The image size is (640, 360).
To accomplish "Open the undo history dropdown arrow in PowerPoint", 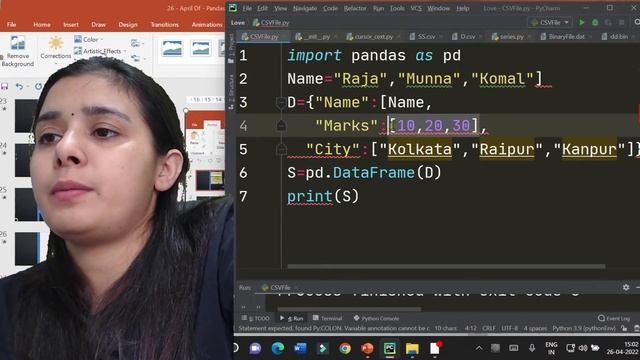I will 27,87.
